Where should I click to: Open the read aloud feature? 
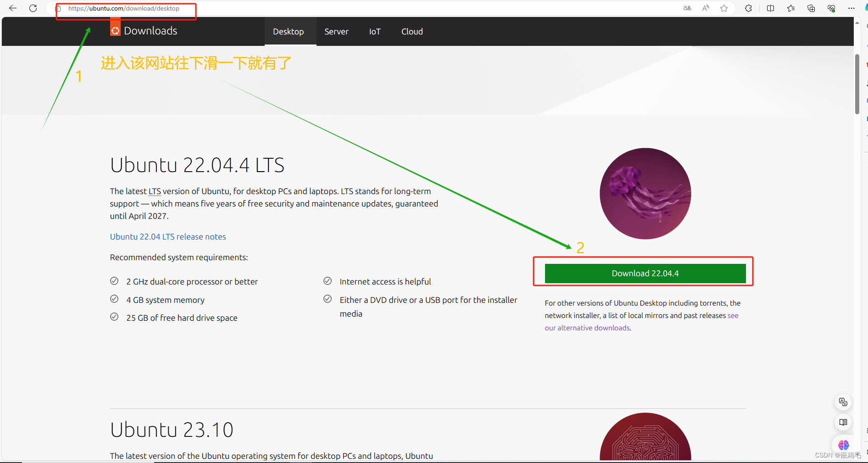click(706, 8)
